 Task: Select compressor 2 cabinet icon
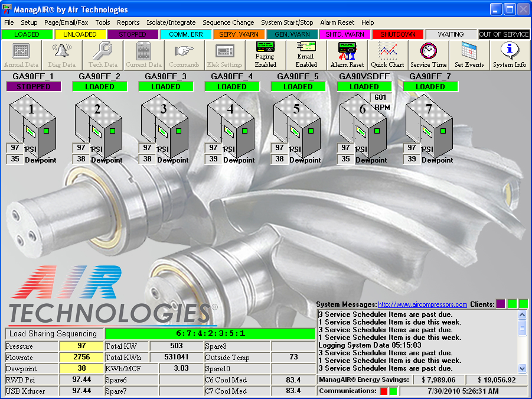[x=99, y=126]
